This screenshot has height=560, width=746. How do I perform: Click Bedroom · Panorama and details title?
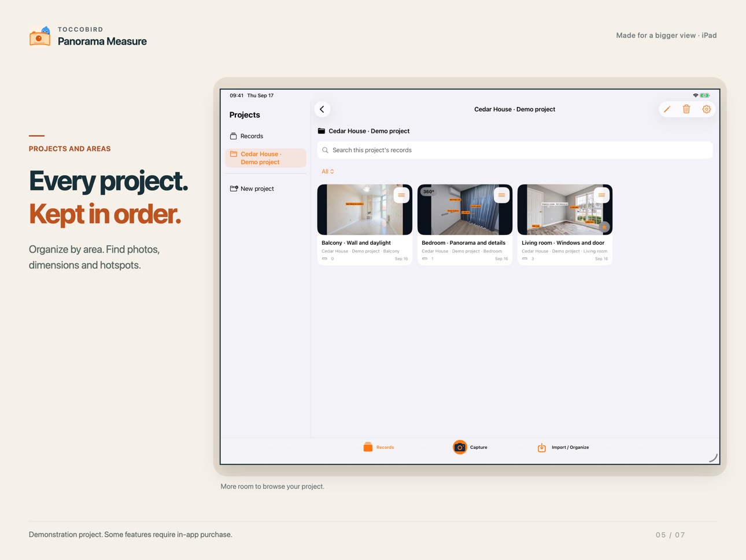(x=464, y=243)
